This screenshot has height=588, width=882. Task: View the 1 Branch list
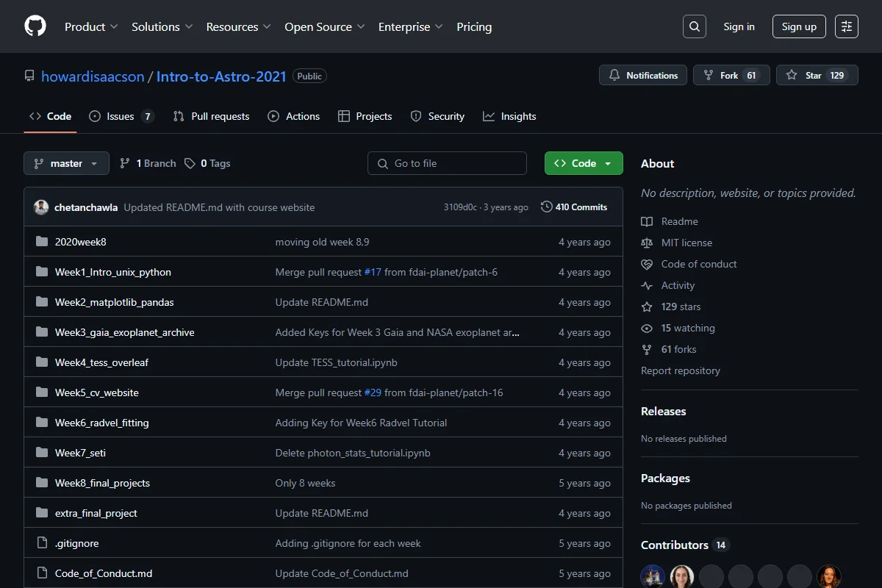click(148, 163)
